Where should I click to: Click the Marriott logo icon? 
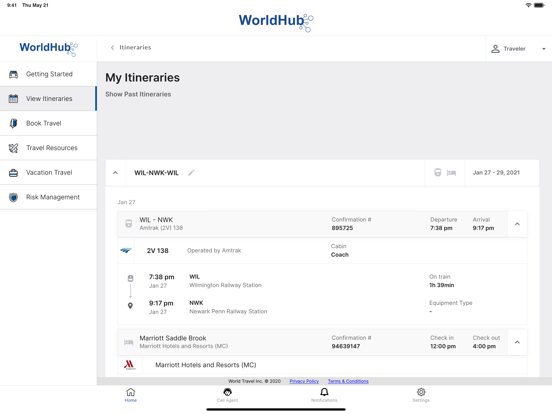tap(130, 365)
